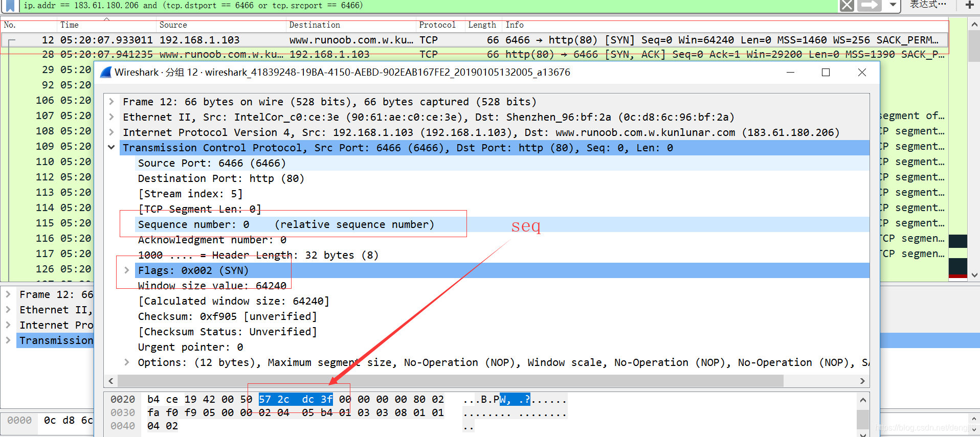Click the Wireshark fin icon in dialog title

point(106,72)
